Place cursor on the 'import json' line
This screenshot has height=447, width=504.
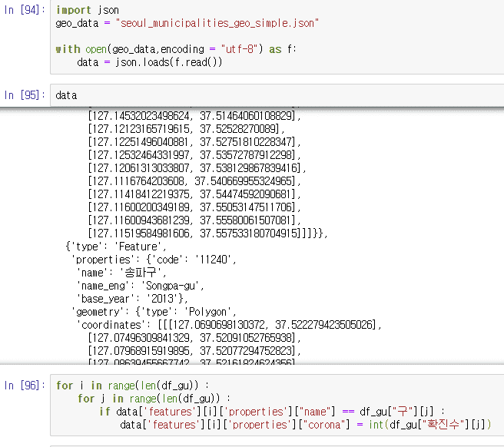pos(88,11)
